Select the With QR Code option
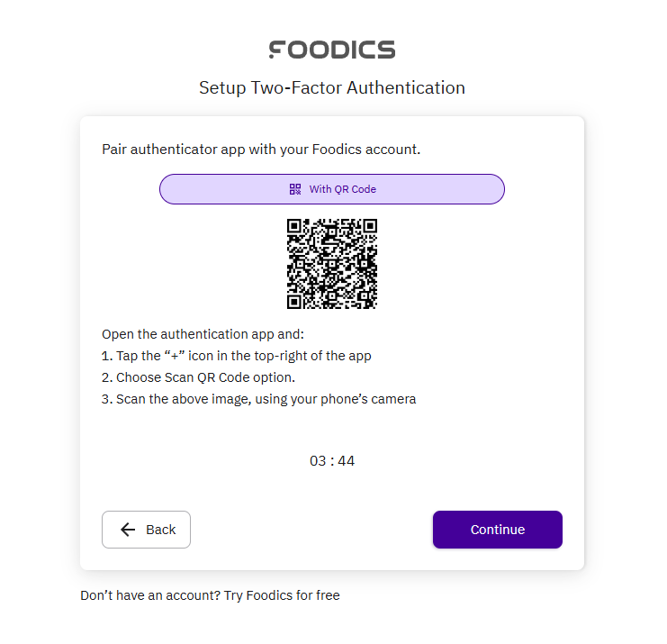The height and width of the screenshot is (644, 667). pyautogui.click(x=332, y=189)
